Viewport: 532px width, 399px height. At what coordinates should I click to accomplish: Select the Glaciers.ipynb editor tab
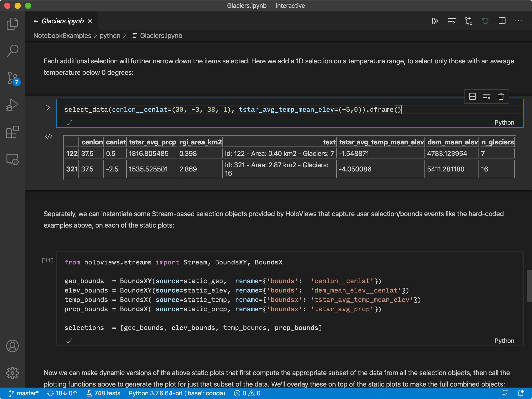(62, 21)
